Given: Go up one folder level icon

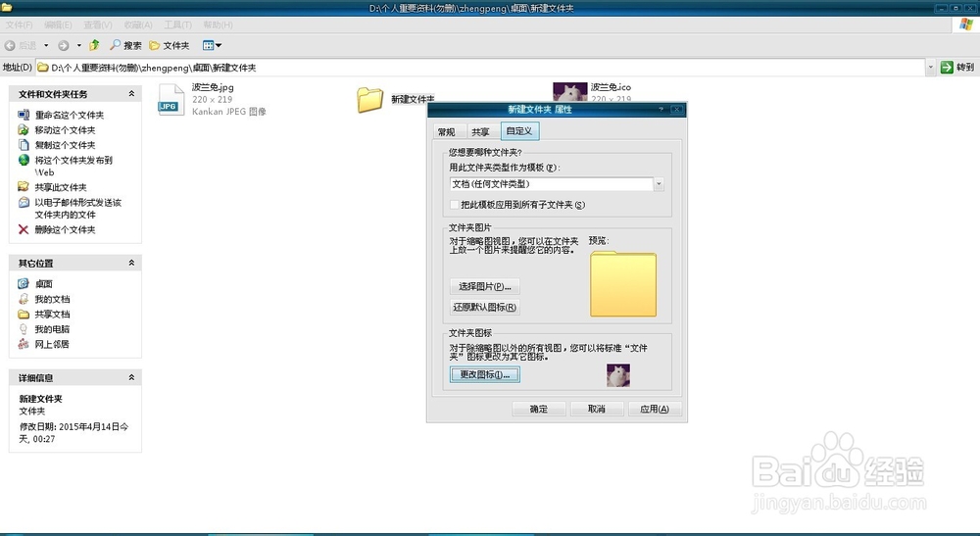Looking at the screenshot, I should [94, 45].
